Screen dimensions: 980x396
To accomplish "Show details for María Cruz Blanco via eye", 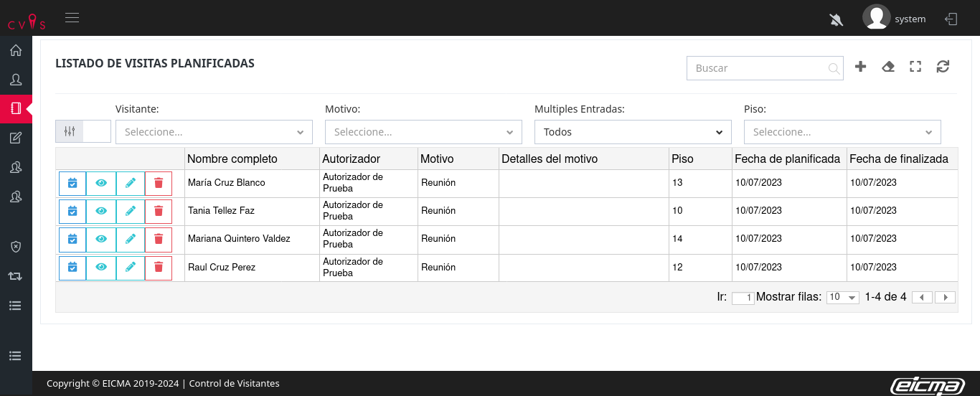I will click(101, 183).
